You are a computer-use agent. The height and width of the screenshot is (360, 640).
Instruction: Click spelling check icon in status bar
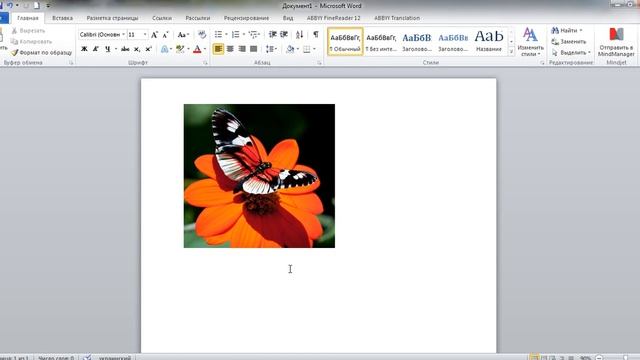point(87,358)
